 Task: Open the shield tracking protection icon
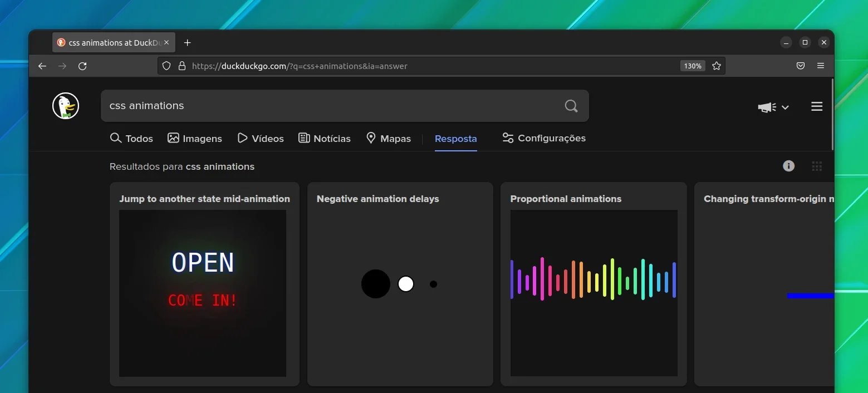click(x=166, y=66)
